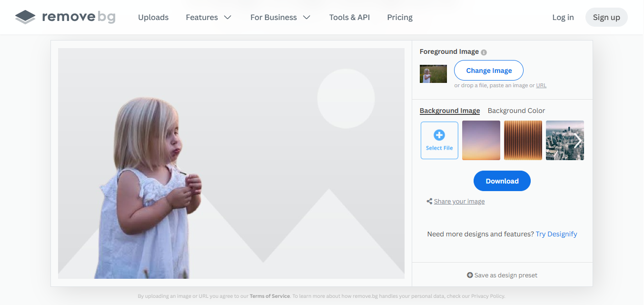
Task: Show next background images with right arrow
Action: tap(578, 141)
